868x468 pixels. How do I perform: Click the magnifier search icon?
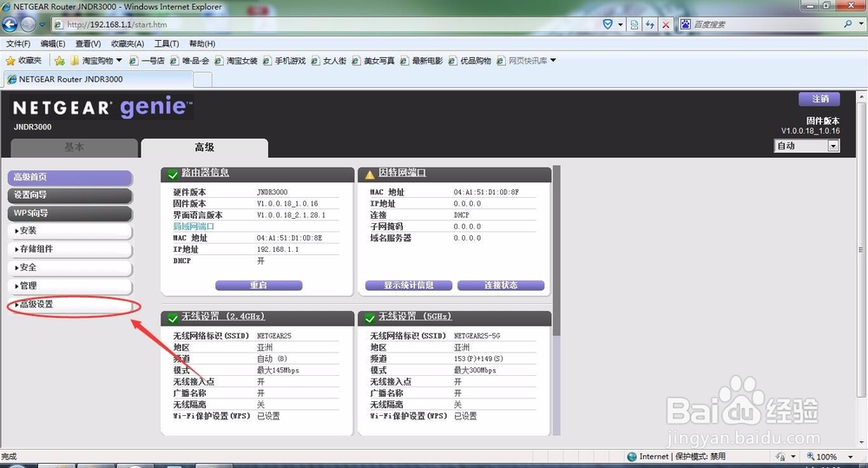pyautogui.click(x=847, y=24)
